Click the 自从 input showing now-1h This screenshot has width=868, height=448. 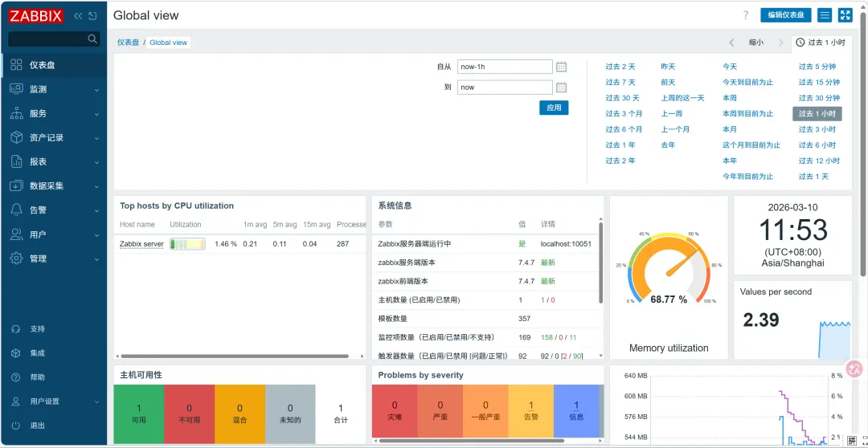coord(505,67)
